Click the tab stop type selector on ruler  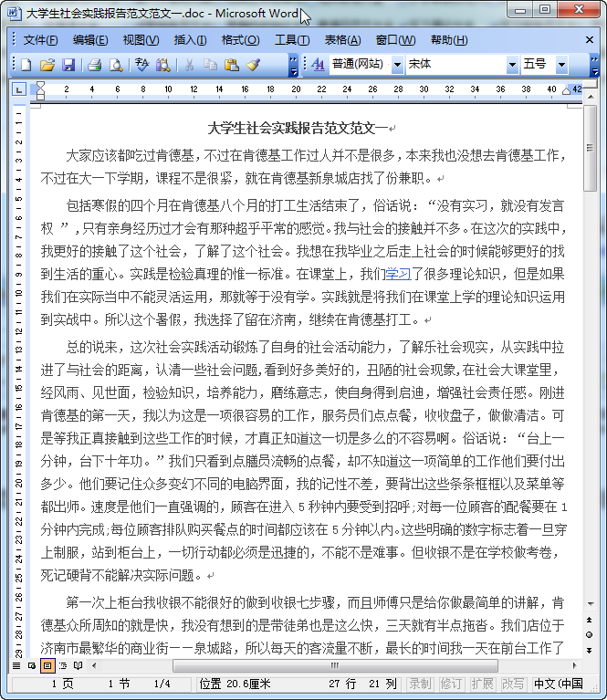point(19,89)
